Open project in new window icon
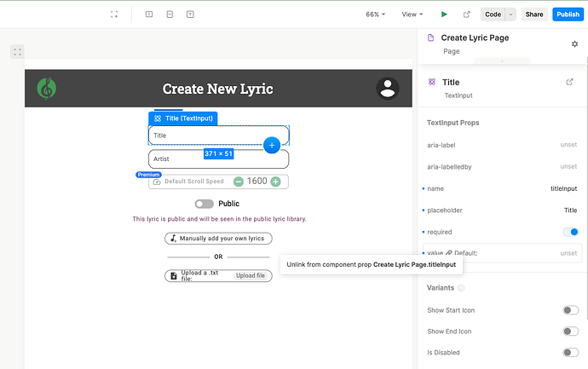The height and width of the screenshot is (369, 588). (x=466, y=14)
